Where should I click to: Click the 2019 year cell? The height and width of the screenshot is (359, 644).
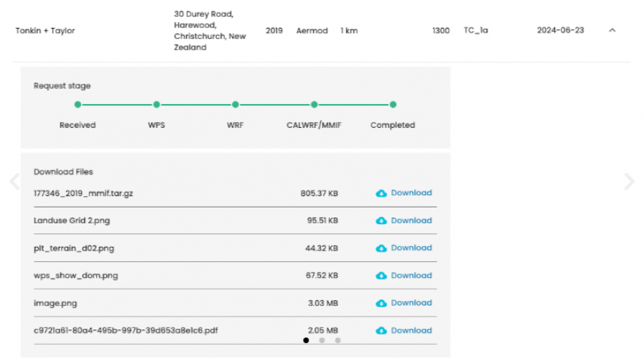click(274, 30)
